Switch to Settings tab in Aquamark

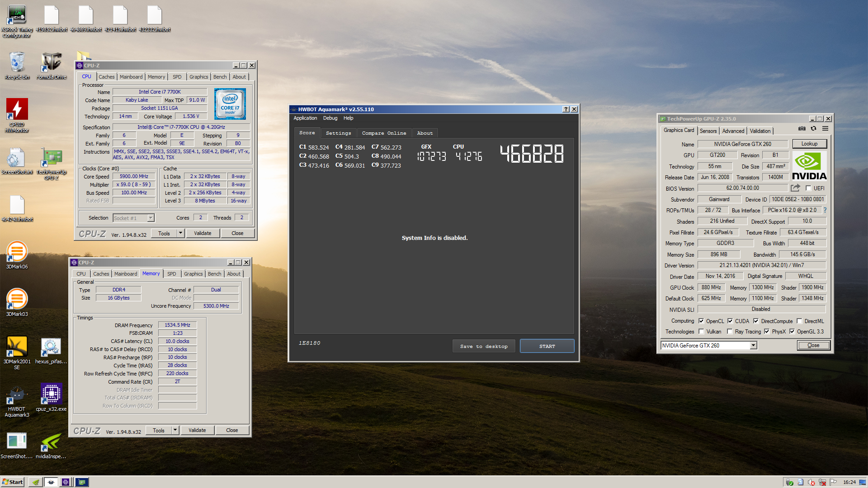(x=338, y=133)
